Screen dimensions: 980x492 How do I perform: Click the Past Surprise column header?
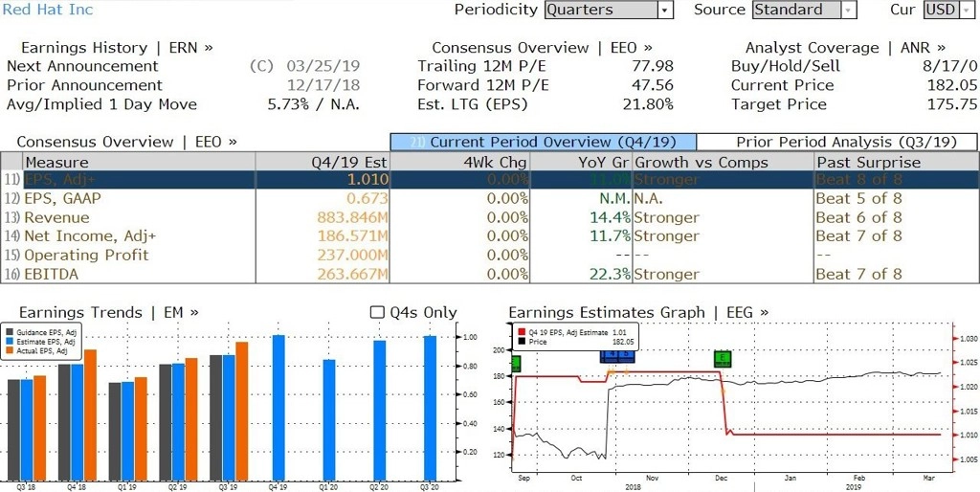(x=896, y=163)
